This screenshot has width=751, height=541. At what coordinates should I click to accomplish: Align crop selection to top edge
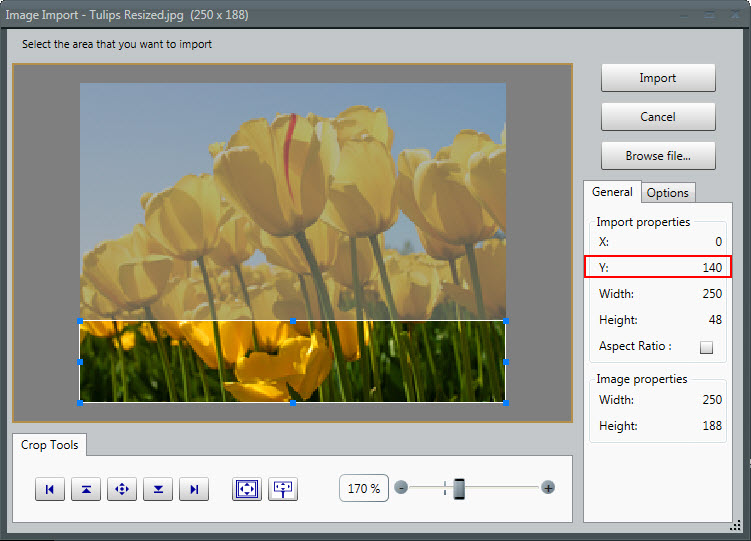[86, 489]
